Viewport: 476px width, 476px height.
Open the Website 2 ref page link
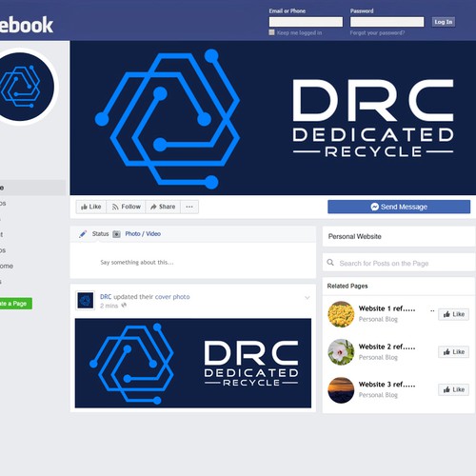387,347
